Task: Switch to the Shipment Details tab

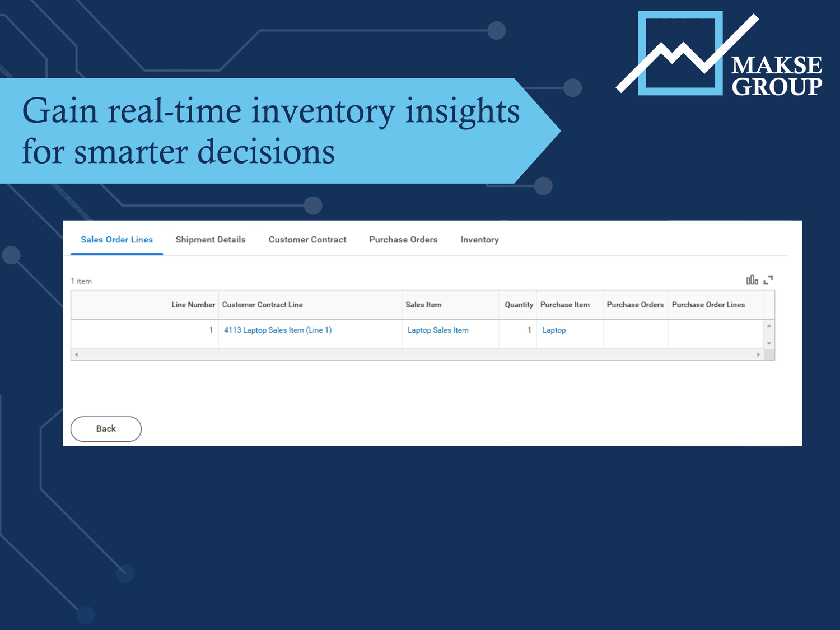Action: (x=211, y=240)
